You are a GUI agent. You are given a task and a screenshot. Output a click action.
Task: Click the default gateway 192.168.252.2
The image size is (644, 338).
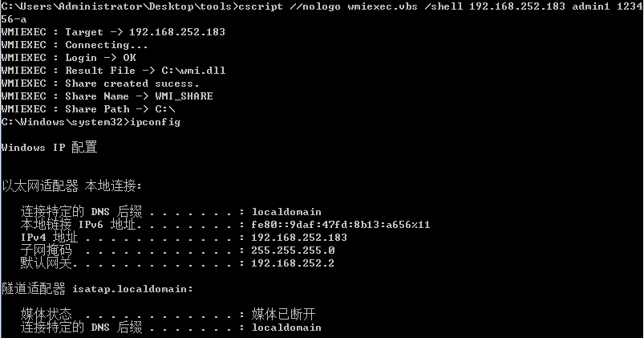pos(293,263)
